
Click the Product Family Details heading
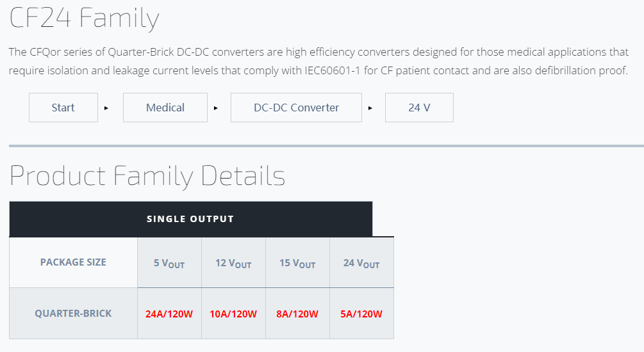147,175
